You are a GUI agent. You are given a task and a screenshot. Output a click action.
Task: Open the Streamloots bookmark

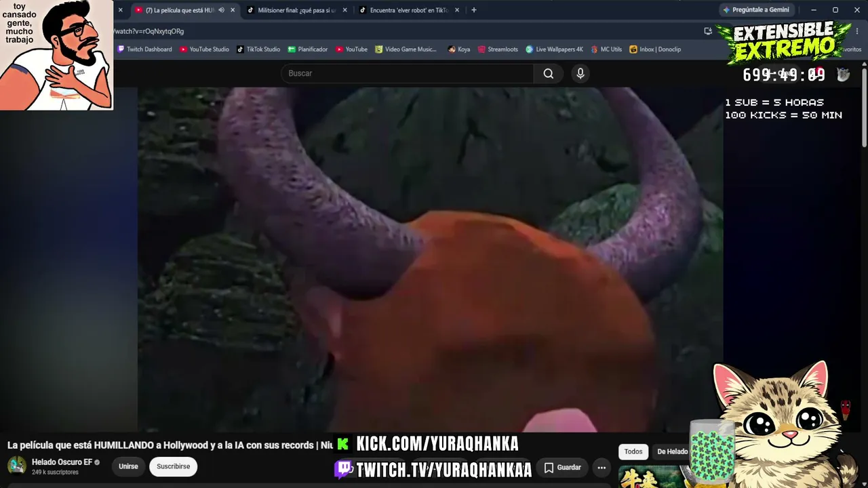(498, 49)
